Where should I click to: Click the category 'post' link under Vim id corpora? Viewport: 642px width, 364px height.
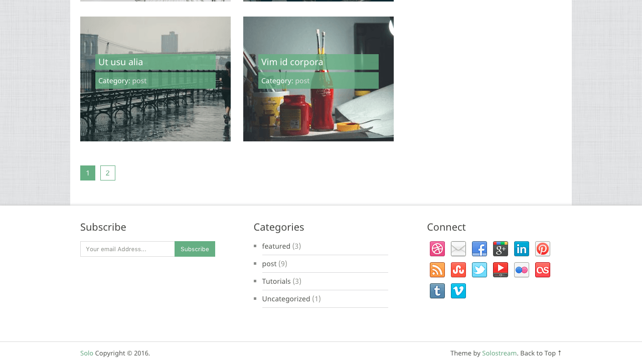pyautogui.click(x=302, y=81)
